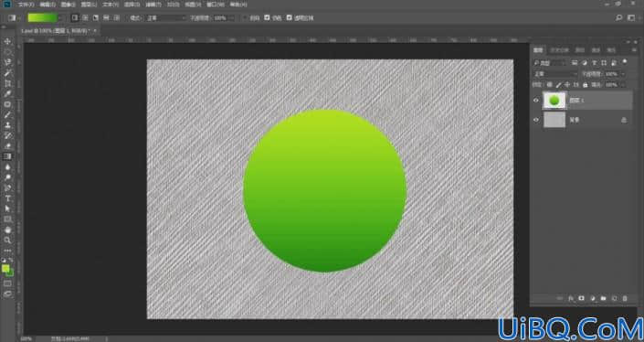Image resolution: width=644 pixels, height=342 pixels.
Task: Open the gradient picker dropdown arrow
Action: (x=60, y=18)
